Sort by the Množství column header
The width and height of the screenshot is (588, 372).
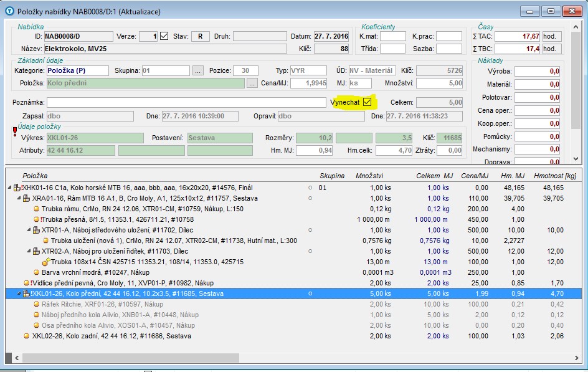pos(369,176)
